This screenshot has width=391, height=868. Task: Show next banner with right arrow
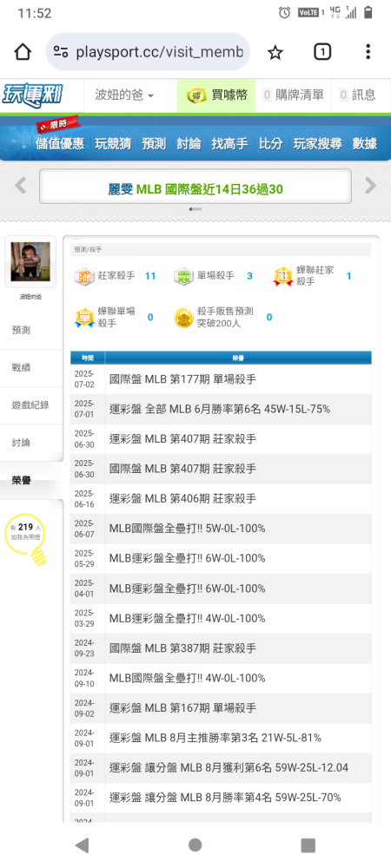pyautogui.click(x=370, y=186)
